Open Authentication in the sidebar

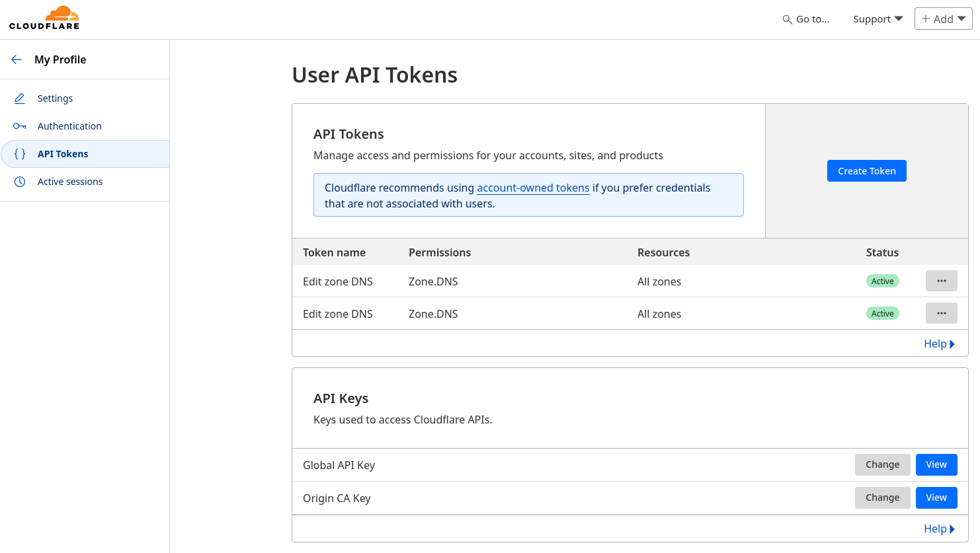85,126
